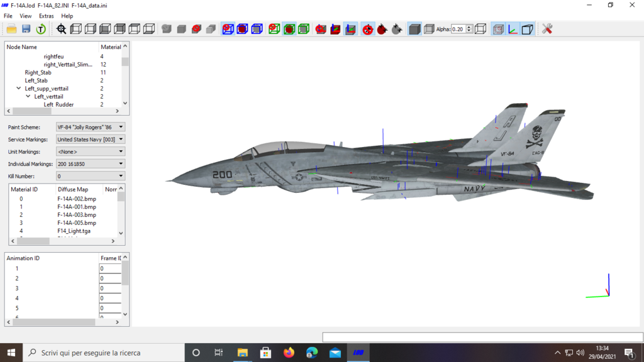The height and width of the screenshot is (362, 644).
Task: Select green wireframe cube with gray fill
Action: 304,29
